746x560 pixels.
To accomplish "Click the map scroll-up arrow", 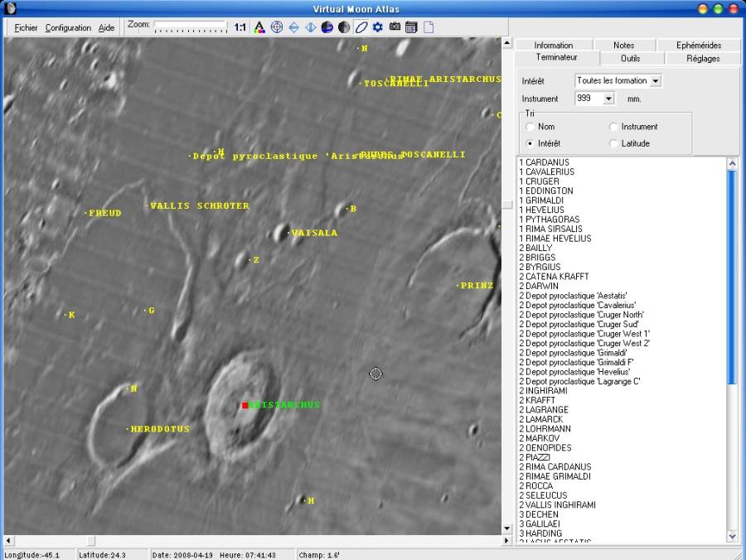I will (x=506, y=43).
